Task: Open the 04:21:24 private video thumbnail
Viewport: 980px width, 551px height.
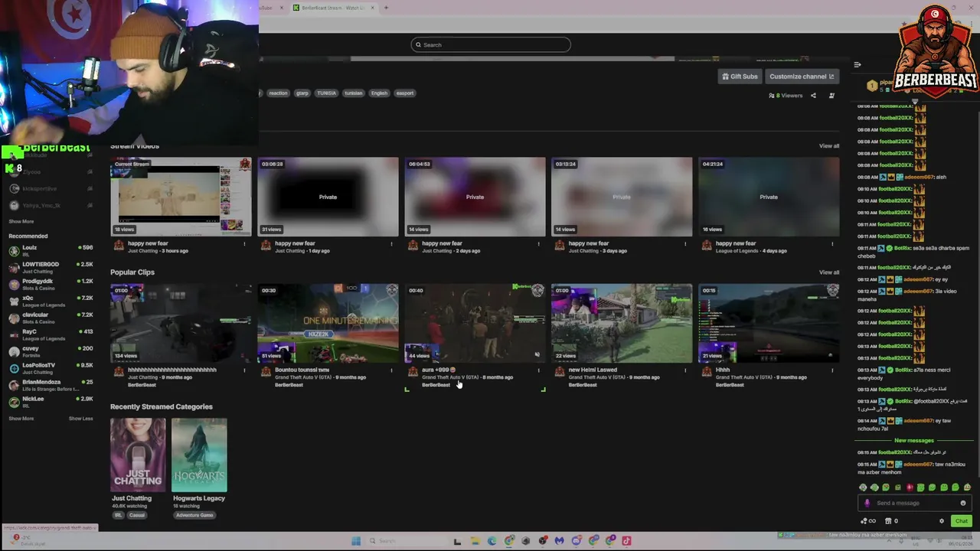Action: (769, 197)
